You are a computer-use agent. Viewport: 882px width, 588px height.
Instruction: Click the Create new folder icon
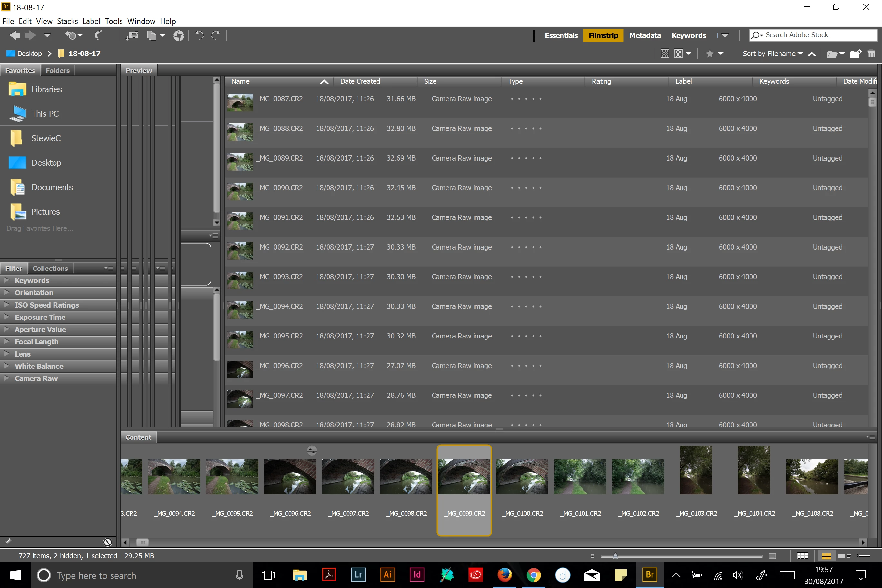coord(855,54)
